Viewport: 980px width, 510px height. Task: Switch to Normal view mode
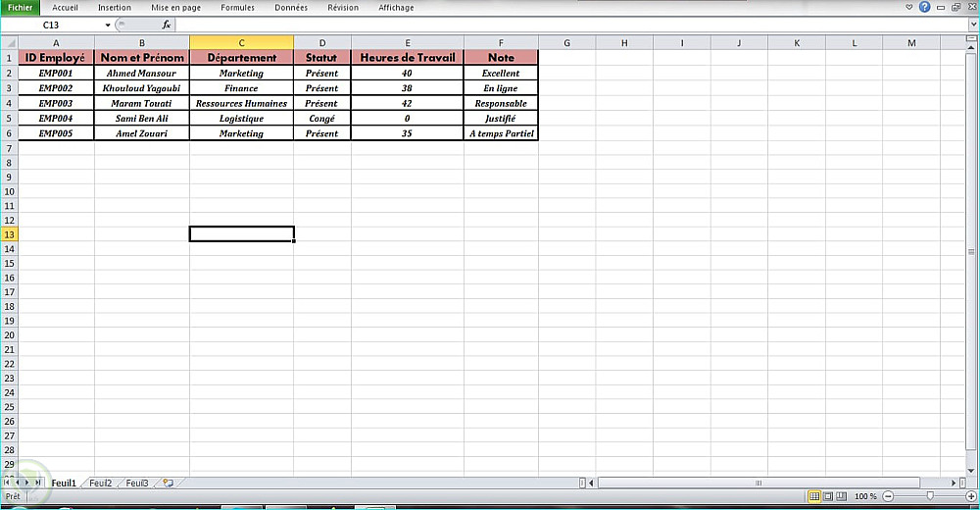814,496
